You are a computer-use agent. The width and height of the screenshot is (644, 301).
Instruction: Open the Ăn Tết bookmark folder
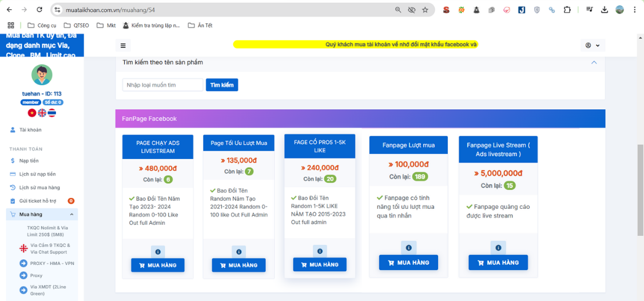tap(200, 25)
